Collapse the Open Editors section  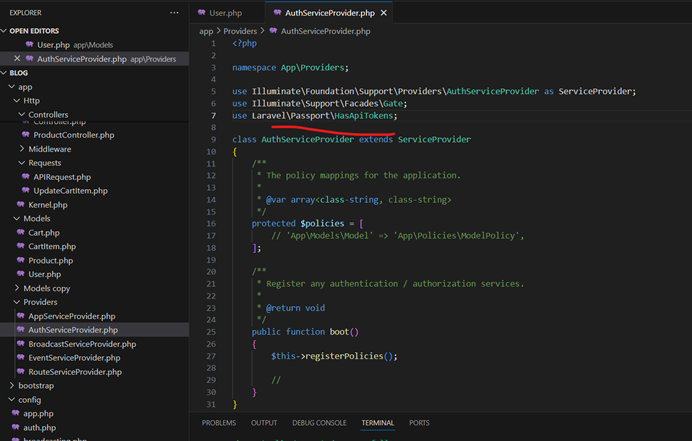pos(4,30)
